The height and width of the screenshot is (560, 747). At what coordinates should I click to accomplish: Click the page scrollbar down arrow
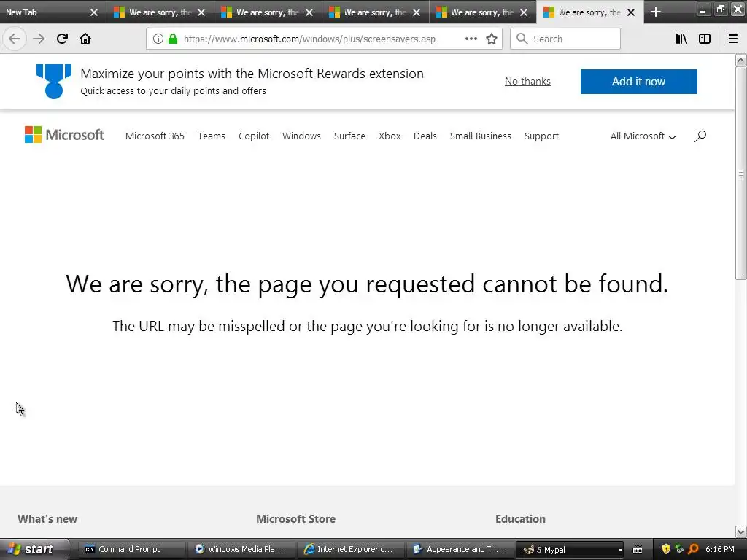(x=741, y=532)
